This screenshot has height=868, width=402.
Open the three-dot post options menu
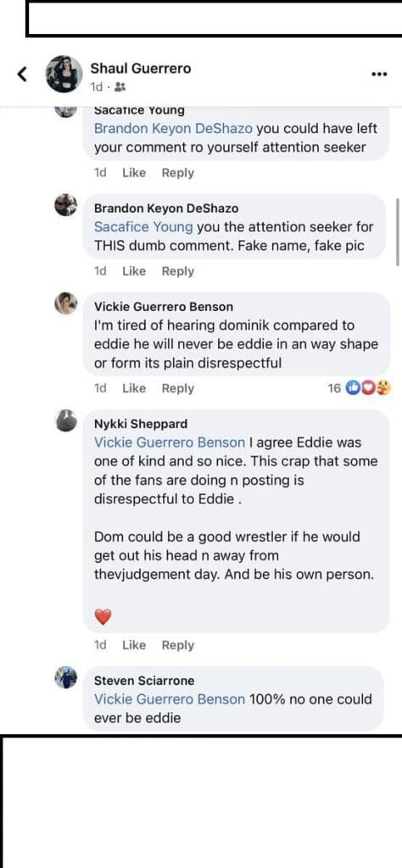click(x=379, y=75)
